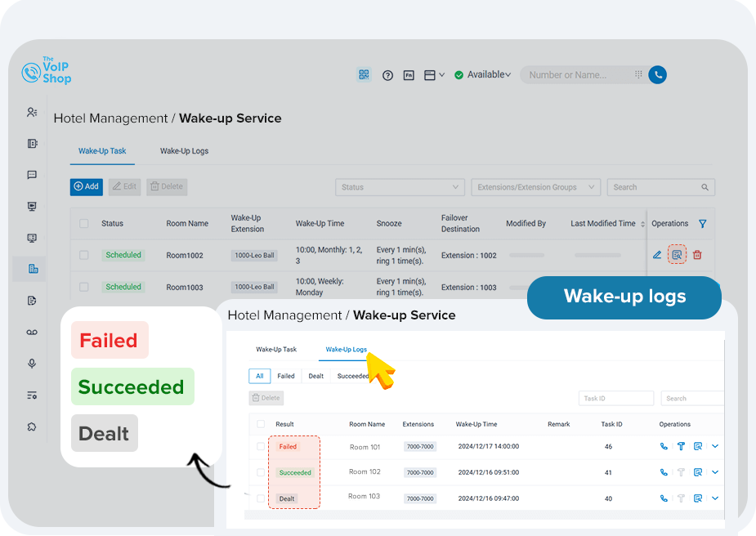Click the Scheduled status of Room1002
This screenshot has width=756, height=536.
(123, 255)
